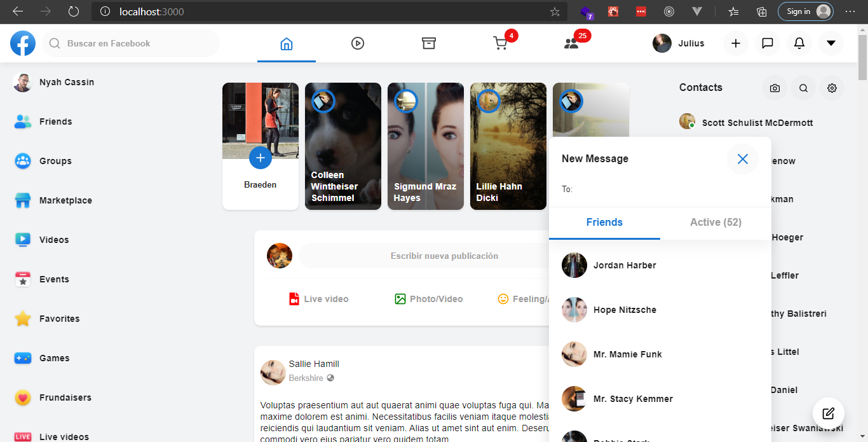Select Jordan Harber as recipient
This screenshot has height=442, width=868.
point(660,265)
